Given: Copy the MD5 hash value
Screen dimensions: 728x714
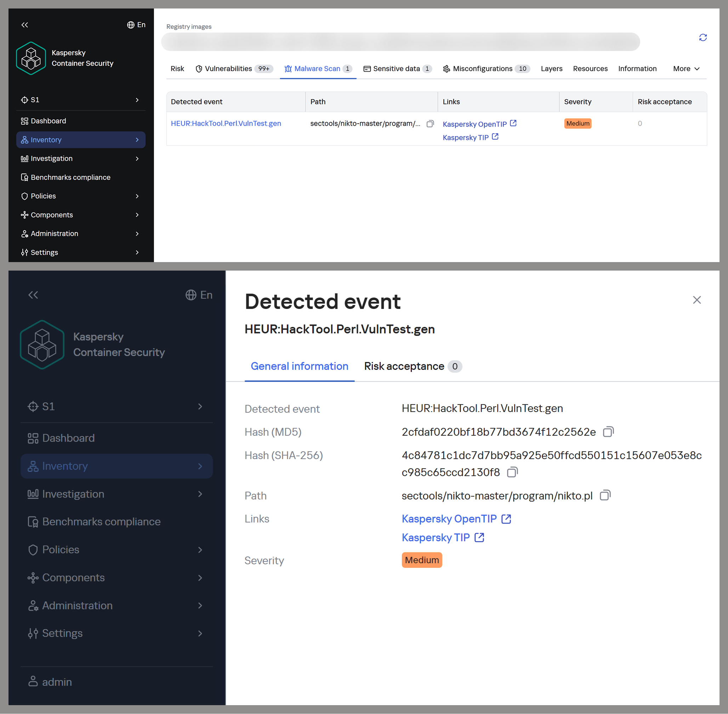Looking at the screenshot, I should point(608,432).
